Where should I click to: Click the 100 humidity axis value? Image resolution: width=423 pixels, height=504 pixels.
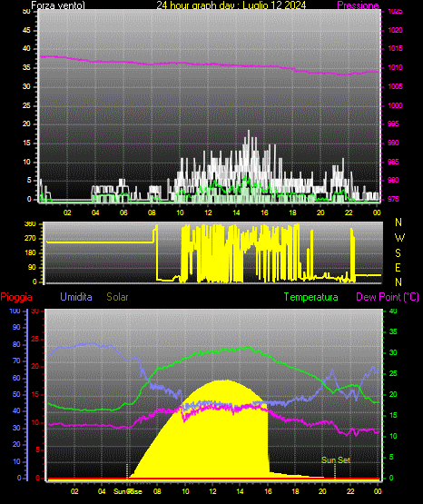point(15,311)
